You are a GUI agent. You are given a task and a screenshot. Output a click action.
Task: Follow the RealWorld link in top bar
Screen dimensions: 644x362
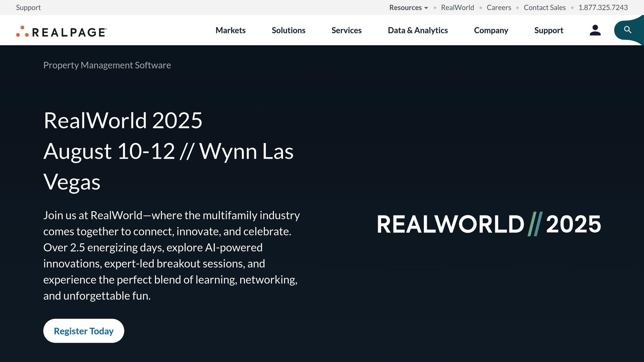457,8
